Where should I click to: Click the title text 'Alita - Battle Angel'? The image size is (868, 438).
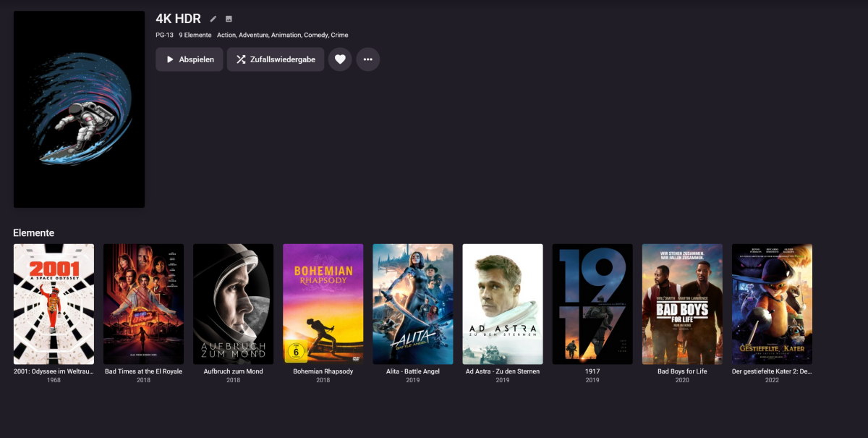click(x=413, y=371)
